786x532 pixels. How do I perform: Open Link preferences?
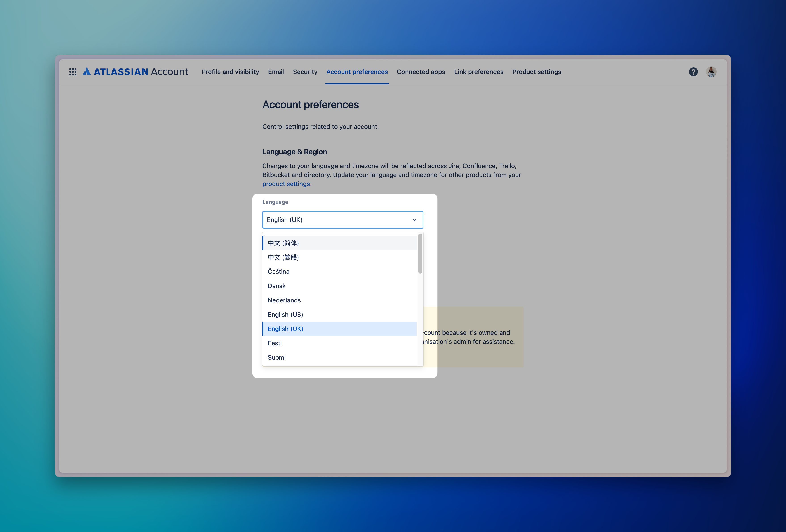(479, 71)
